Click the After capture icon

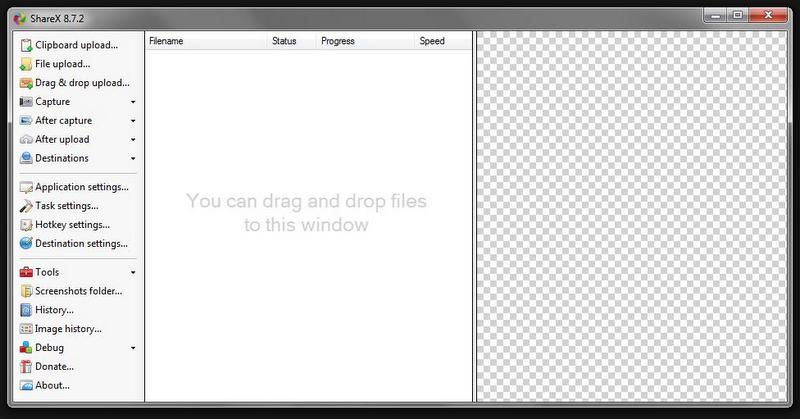[x=26, y=121]
